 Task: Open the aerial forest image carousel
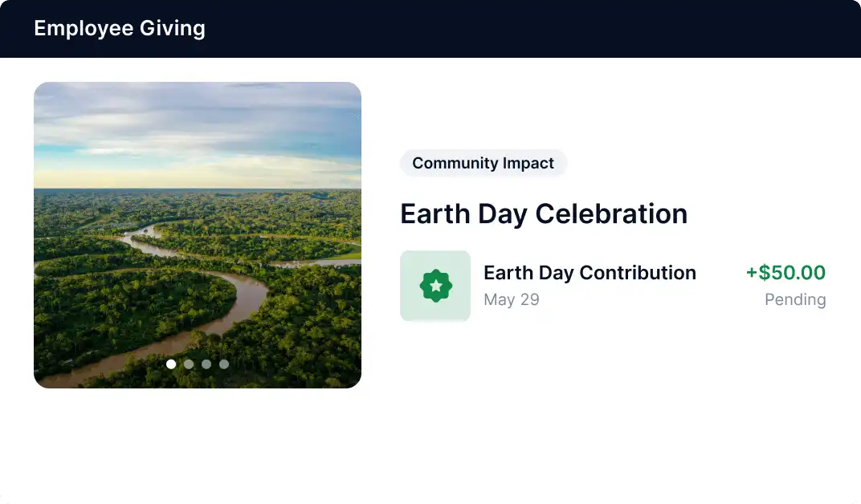[198, 234]
